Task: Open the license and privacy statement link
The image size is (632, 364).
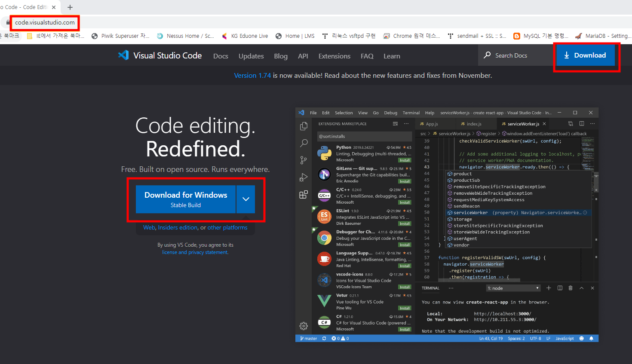Action: point(195,252)
